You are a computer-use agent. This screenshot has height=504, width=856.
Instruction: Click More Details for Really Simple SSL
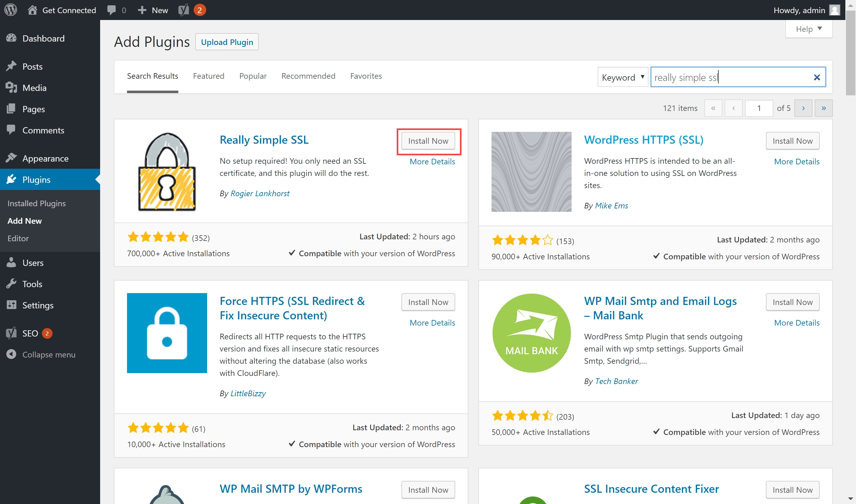432,161
